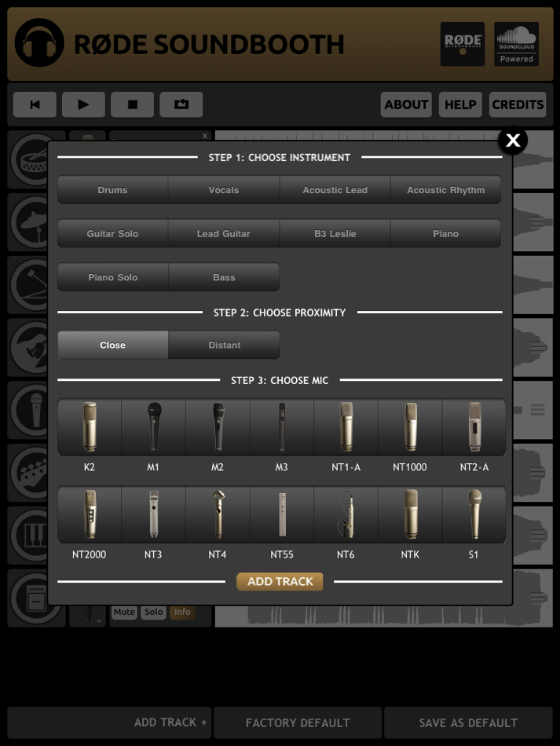Screen dimensions: 560x746
Task: Mute the bottom track
Action: tap(124, 612)
